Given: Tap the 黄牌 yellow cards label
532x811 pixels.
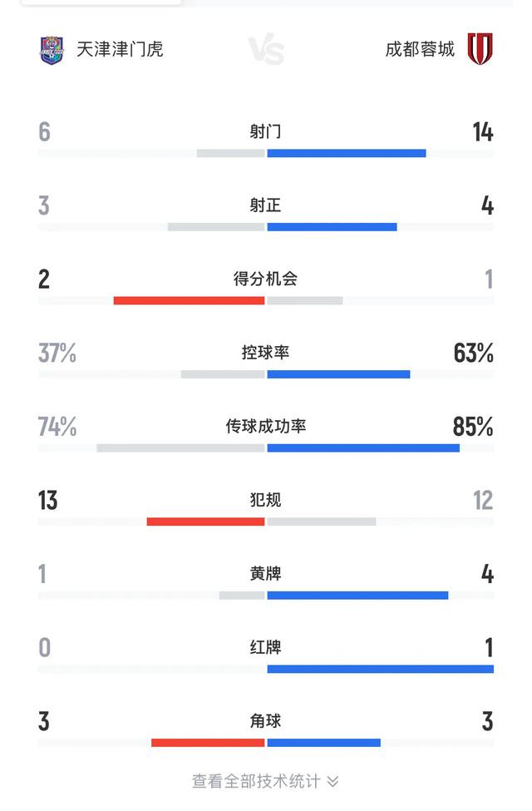Looking at the screenshot, I should (x=265, y=574).
